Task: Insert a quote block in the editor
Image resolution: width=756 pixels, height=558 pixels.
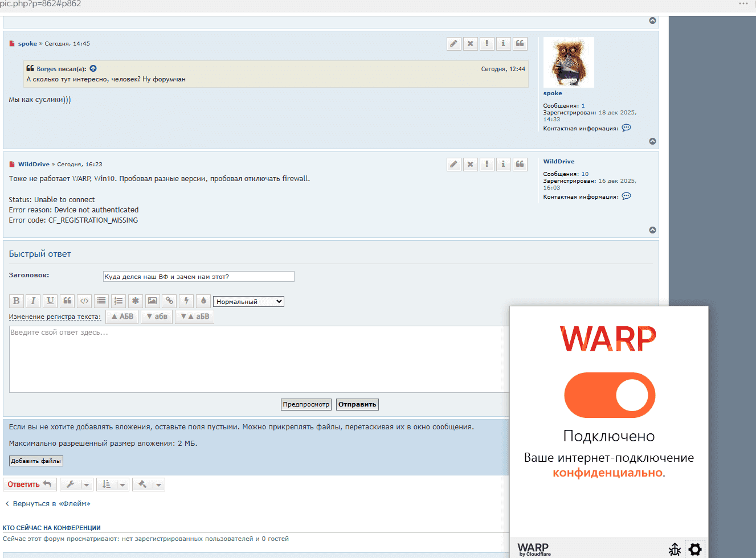Action: [67, 301]
